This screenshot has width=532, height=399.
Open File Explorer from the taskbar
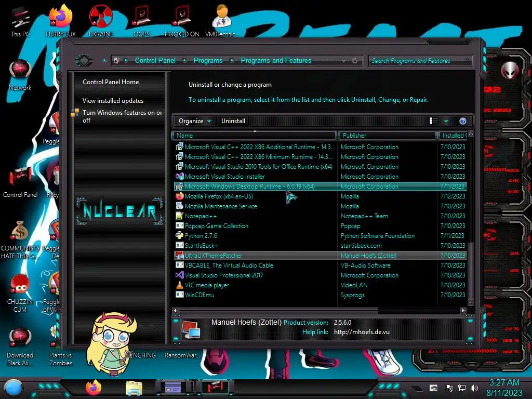134,388
